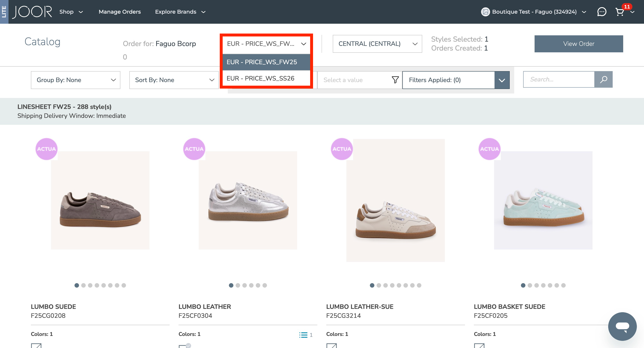Select third image dot under Lumbo Leather-Sue
Image resolution: width=644 pixels, height=348 pixels.
coord(386,285)
